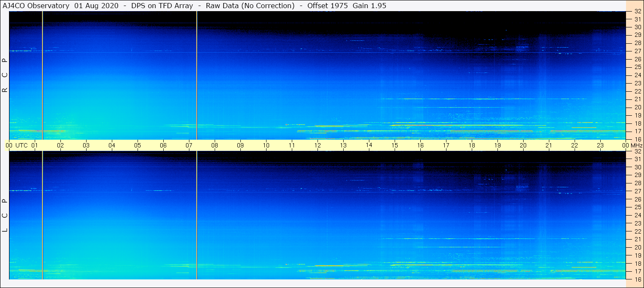Screen dimensions: 644x288
Task: Click 'Raw Data (No Correction)' header text
Action: point(250,6)
